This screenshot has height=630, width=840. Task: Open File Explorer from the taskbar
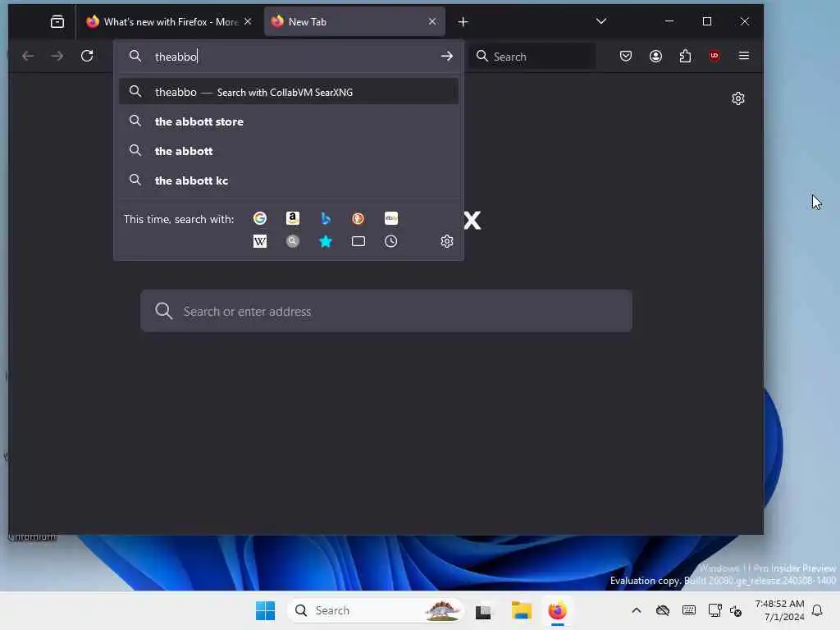point(521,610)
